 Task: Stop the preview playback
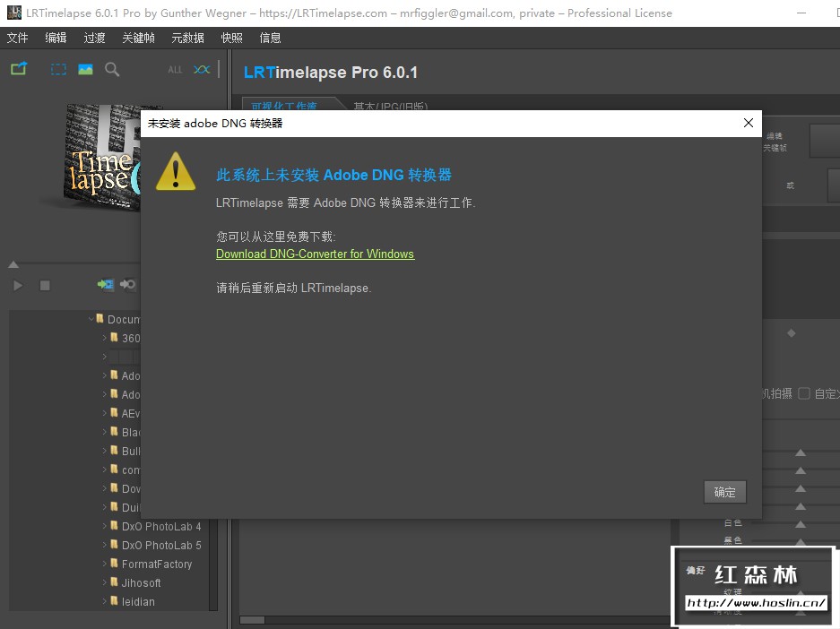[x=45, y=285]
